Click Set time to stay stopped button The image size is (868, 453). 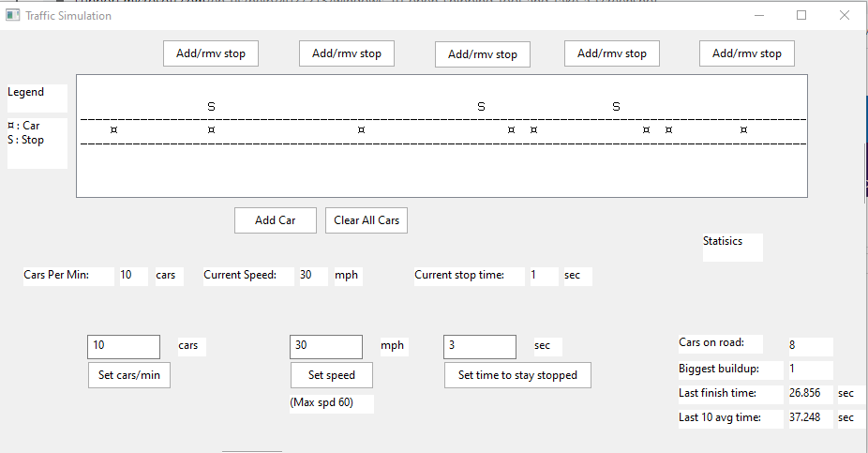coord(517,375)
